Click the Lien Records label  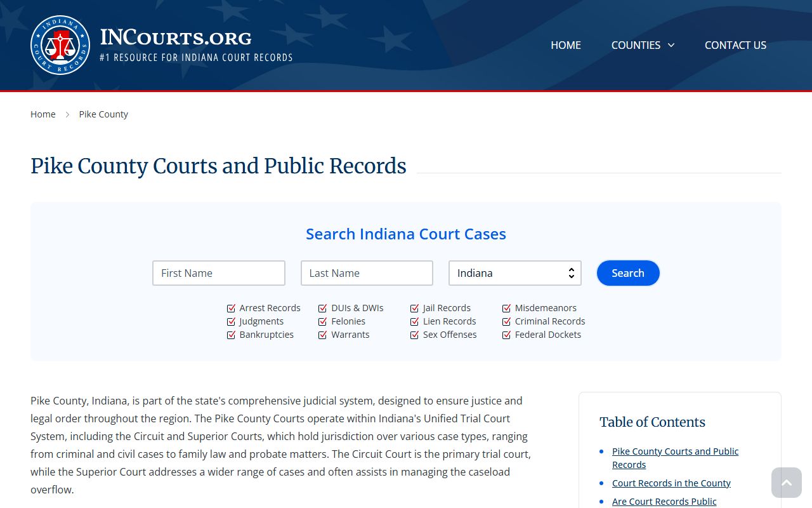[449, 321]
